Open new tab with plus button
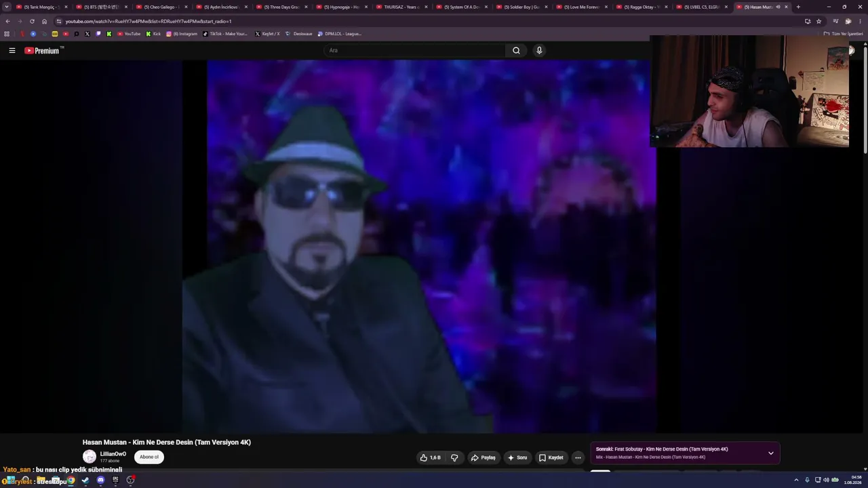The width and height of the screenshot is (868, 488). 798,7
